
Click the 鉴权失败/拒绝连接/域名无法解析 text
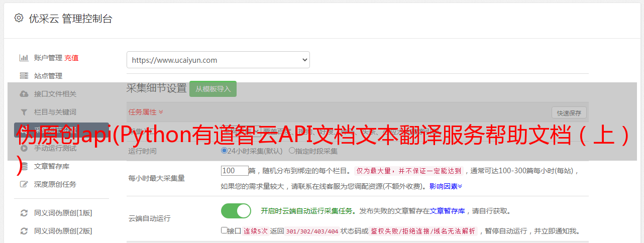coord(423,231)
